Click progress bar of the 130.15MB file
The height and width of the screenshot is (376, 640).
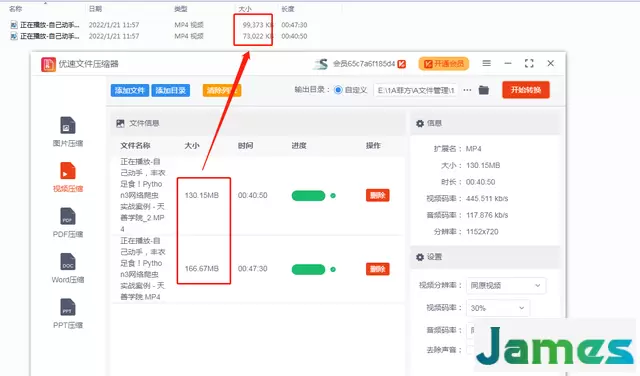(308, 196)
